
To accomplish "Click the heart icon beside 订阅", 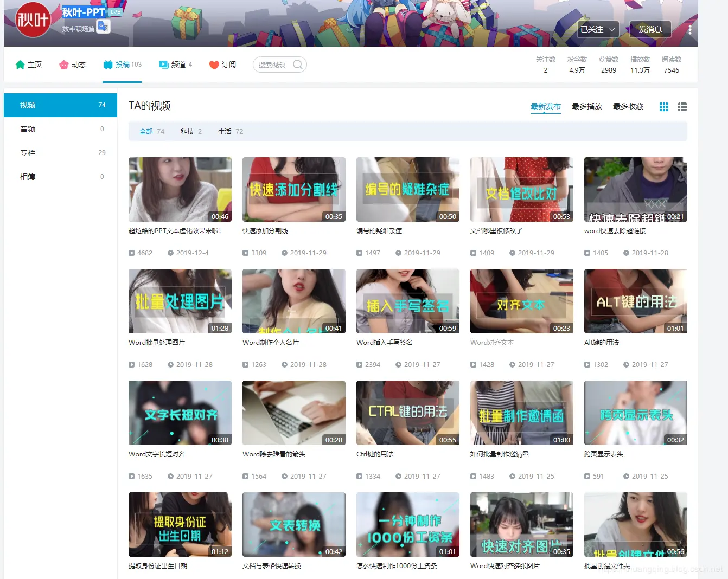I will pyautogui.click(x=213, y=64).
